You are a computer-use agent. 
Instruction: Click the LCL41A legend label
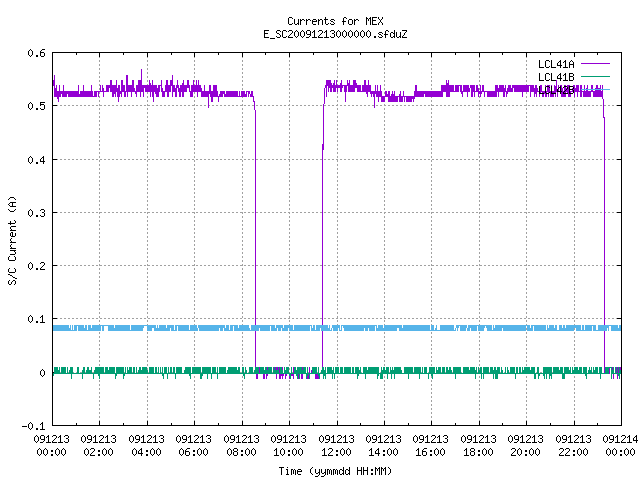pyautogui.click(x=556, y=64)
